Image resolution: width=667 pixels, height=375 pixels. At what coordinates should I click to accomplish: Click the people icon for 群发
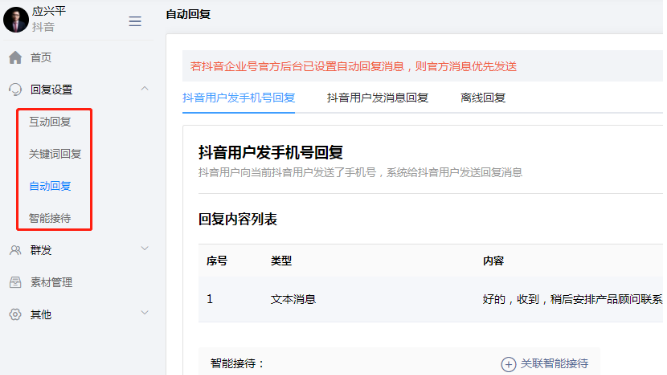tap(15, 250)
